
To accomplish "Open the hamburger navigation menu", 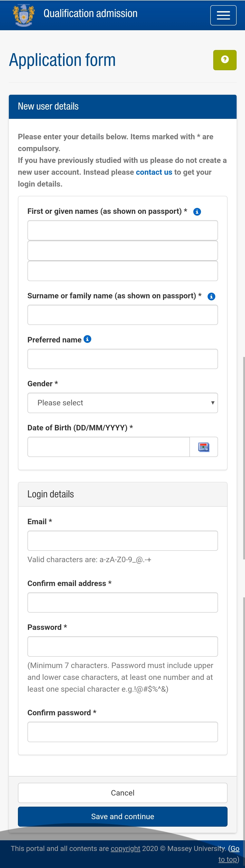I will pyautogui.click(x=223, y=15).
